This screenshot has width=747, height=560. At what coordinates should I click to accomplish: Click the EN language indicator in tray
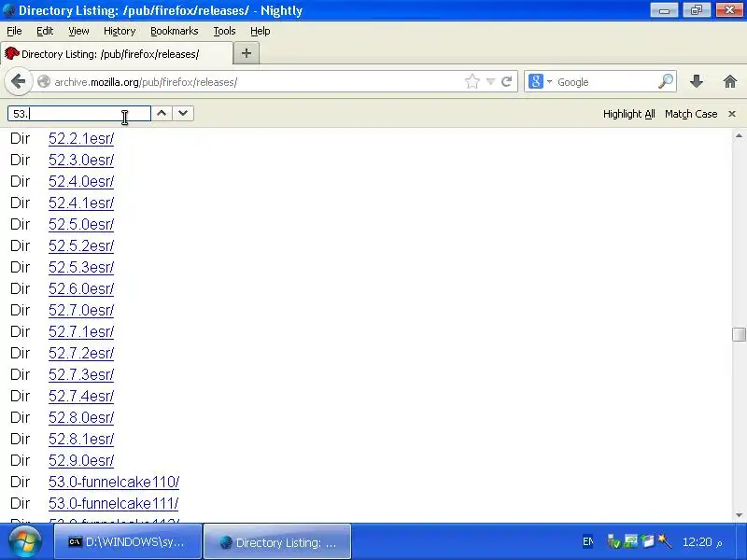pos(588,541)
